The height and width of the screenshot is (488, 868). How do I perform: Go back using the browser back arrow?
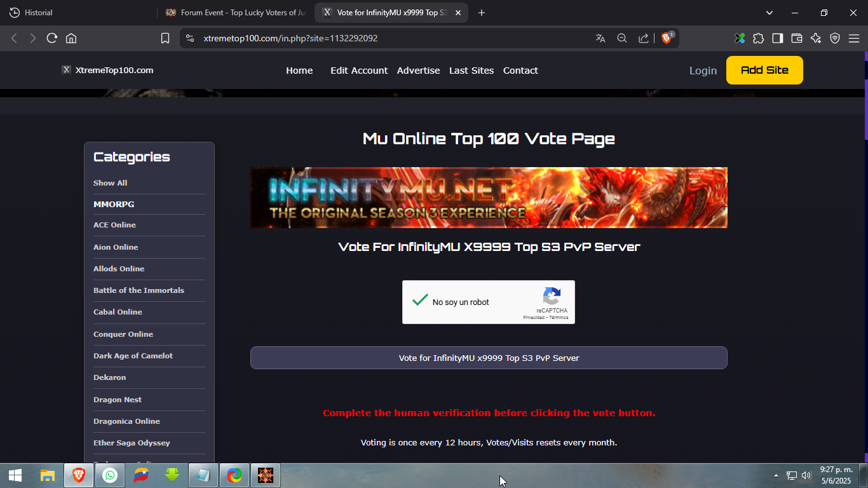[x=14, y=38]
